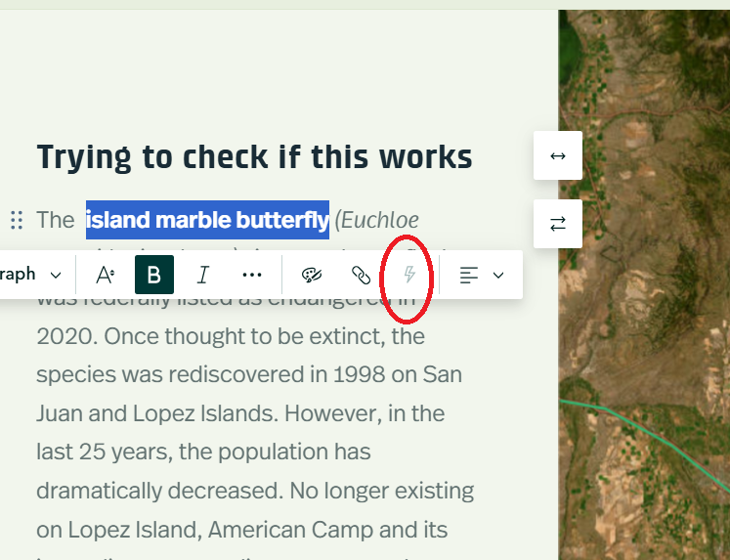This screenshot has width=730, height=560.
Task: Click the lightning bolt action icon
Action: click(410, 275)
